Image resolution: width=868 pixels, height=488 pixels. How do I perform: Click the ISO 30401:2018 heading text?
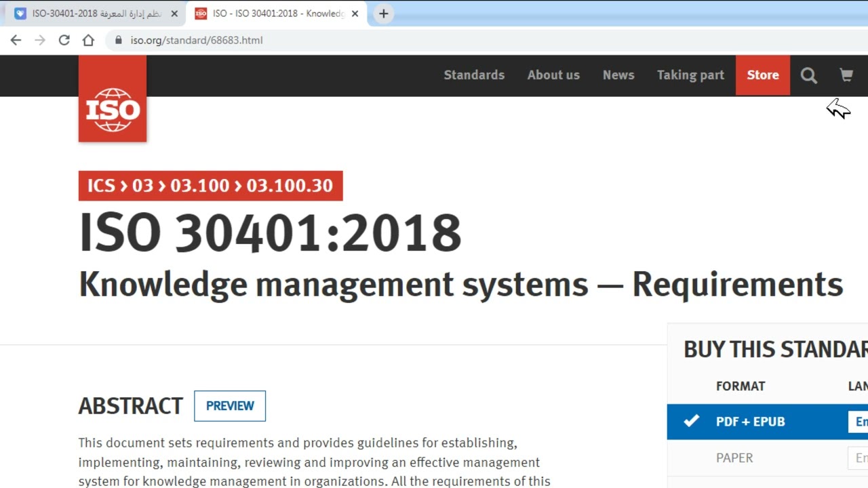(x=270, y=232)
